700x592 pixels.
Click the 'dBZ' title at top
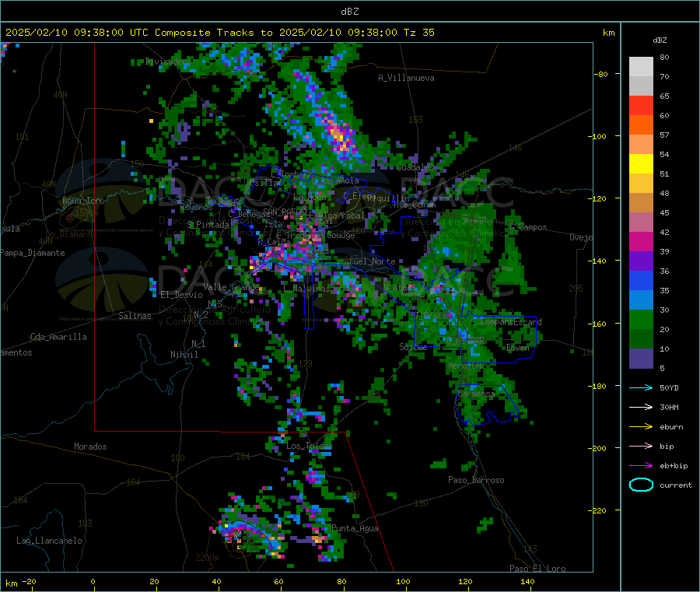coord(349,12)
